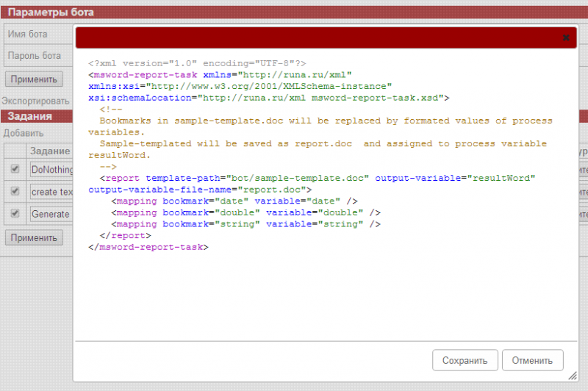Screen dimensions: 588x391
Task: Click the Сохранить button
Action: point(465,360)
